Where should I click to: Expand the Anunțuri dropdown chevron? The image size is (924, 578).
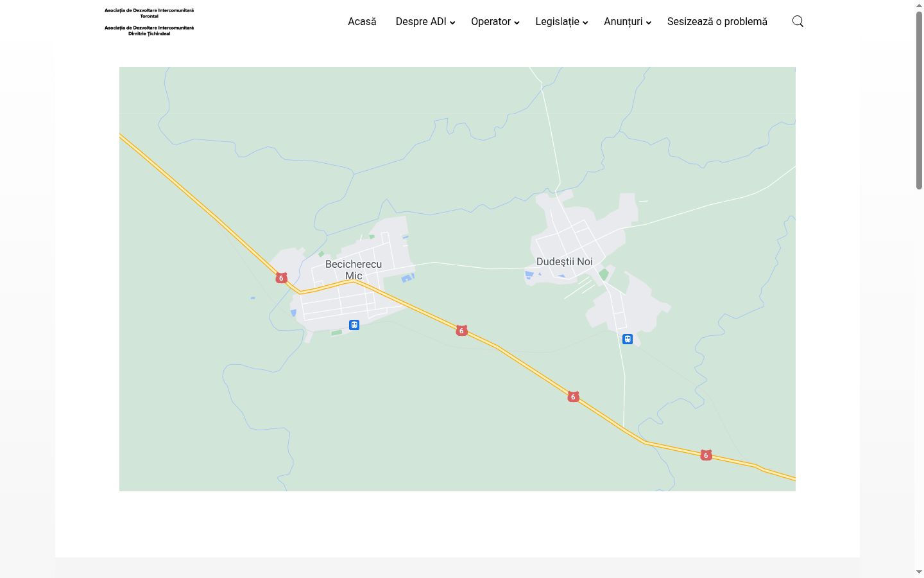(x=649, y=22)
